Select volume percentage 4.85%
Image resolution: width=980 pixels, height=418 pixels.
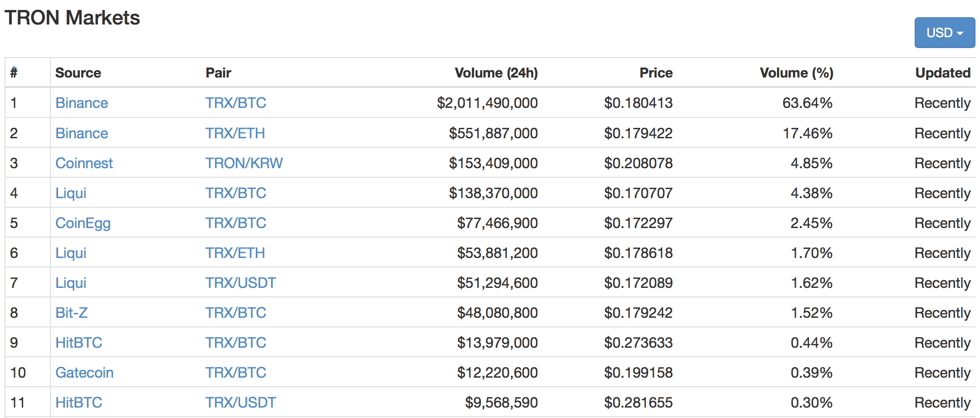click(x=812, y=163)
